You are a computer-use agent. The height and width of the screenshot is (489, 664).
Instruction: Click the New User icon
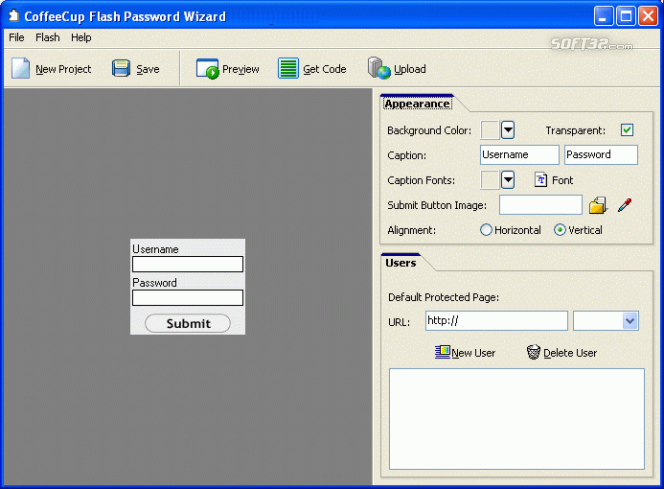(x=443, y=352)
